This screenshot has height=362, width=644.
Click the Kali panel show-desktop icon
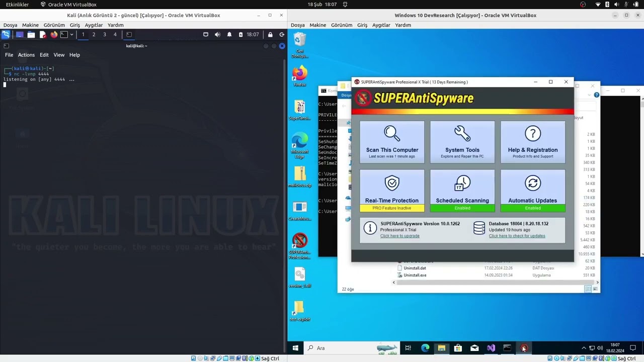[x=20, y=35]
